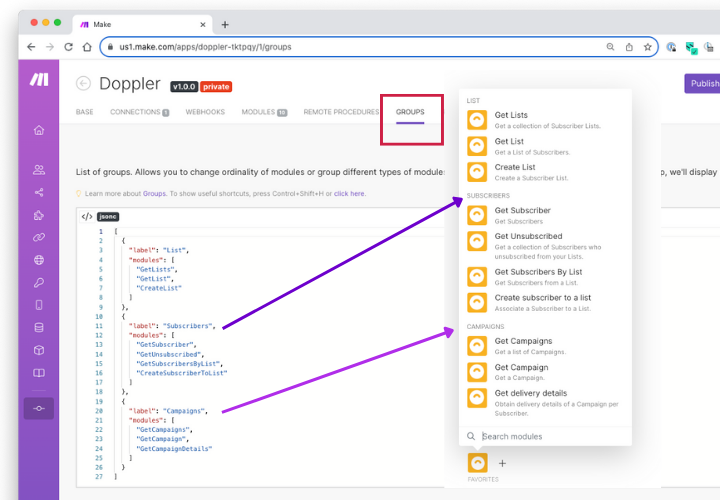Reload the page with the browser refresh icon
This screenshot has height=500, width=720.
[x=68, y=47]
